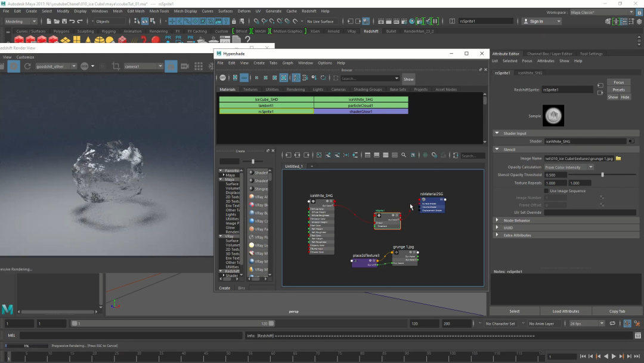Open the Opacity Calculation dropdown

(569, 167)
